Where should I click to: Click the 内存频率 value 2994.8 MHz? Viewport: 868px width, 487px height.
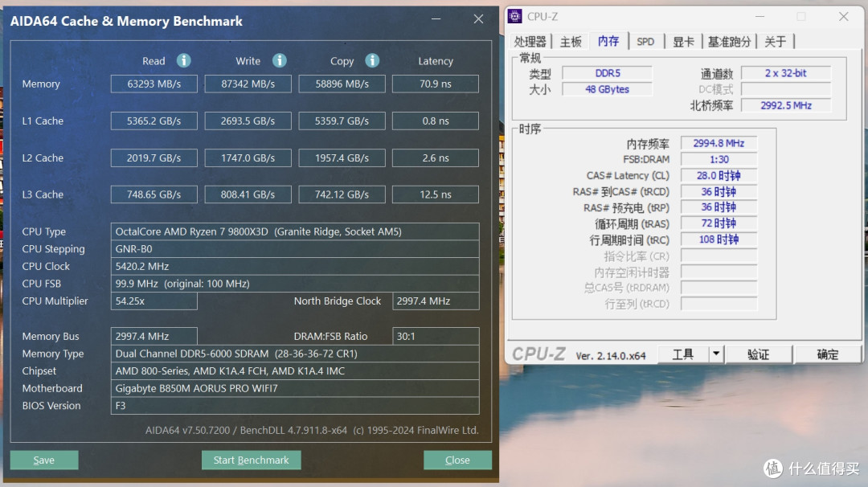coord(719,143)
